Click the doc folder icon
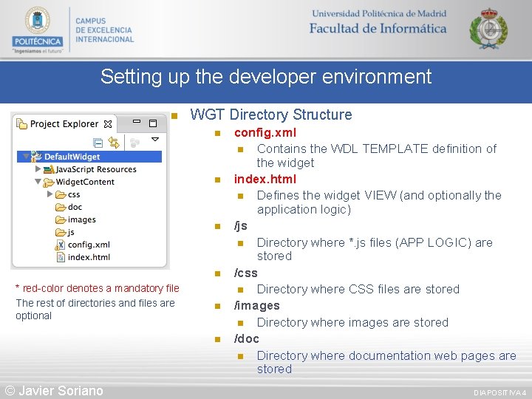The height and width of the screenshot is (399, 532). (x=61, y=208)
